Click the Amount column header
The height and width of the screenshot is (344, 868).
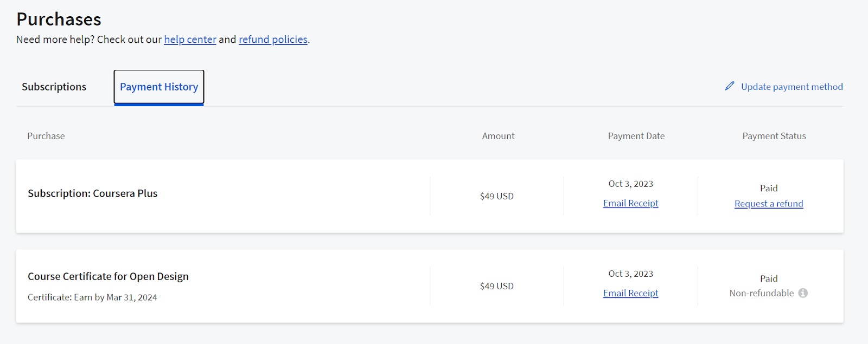tap(498, 136)
